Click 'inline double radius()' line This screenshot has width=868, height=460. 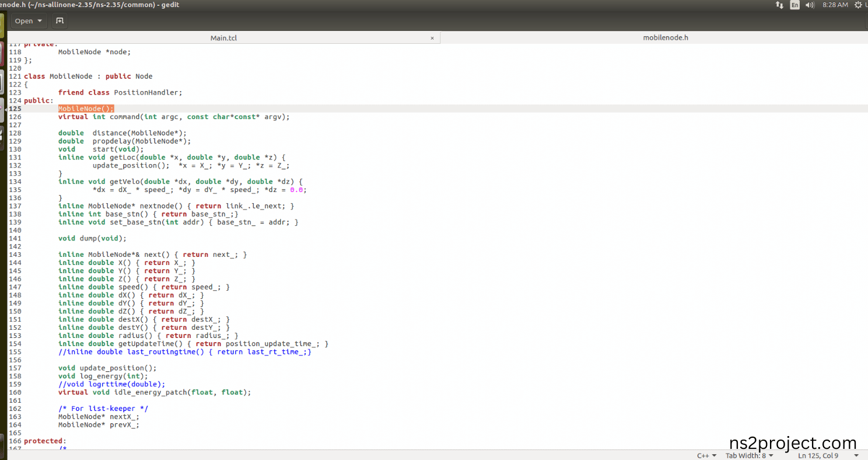pyautogui.click(x=148, y=336)
